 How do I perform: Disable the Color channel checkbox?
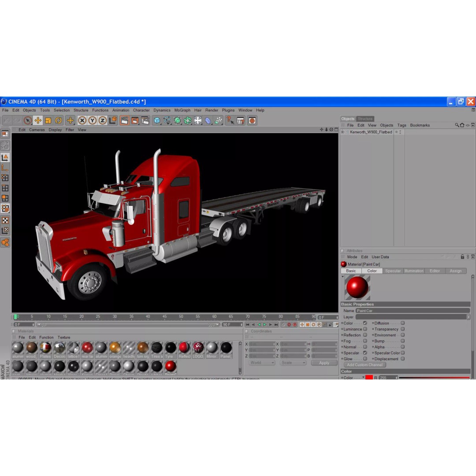pos(365,323)
